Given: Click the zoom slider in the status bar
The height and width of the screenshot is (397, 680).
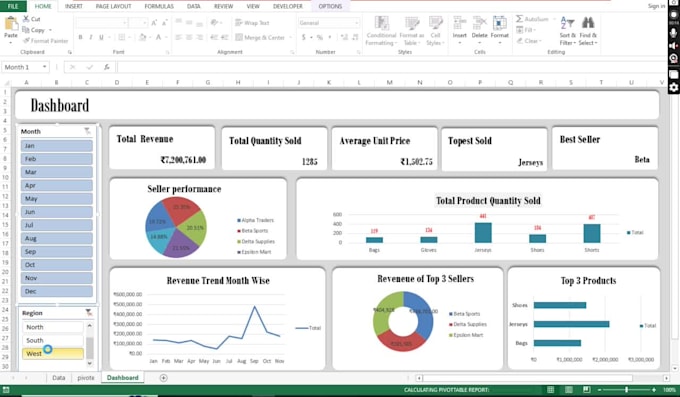Looking at the screenshot, I should [x=627, y=390].
